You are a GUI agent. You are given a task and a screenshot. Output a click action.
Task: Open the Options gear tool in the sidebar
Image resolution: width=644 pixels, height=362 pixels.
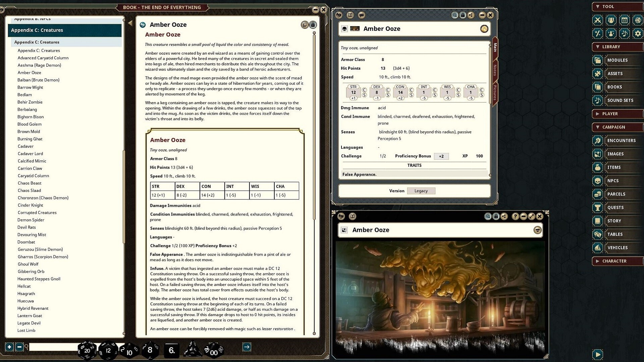[x=638, y=34]
